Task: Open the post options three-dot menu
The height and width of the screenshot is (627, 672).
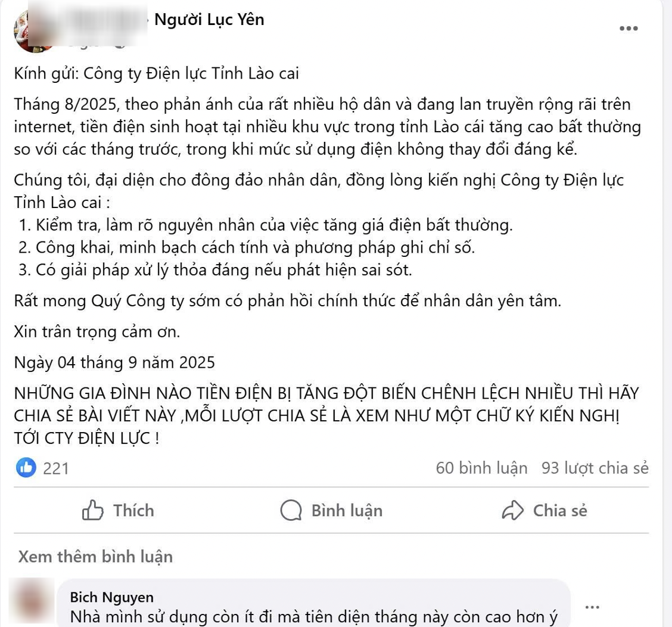Action: [x=629, y=28]
